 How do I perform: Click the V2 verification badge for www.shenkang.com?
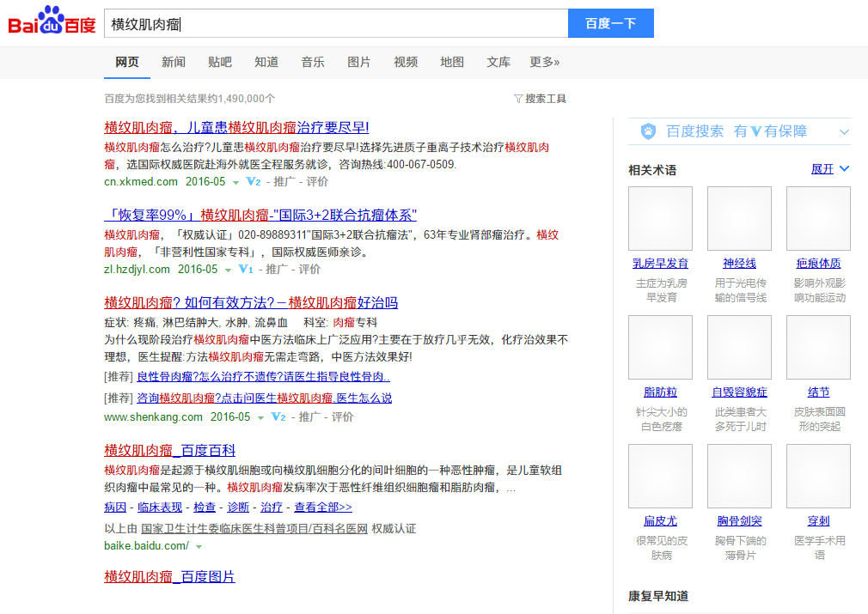(278, 417)
